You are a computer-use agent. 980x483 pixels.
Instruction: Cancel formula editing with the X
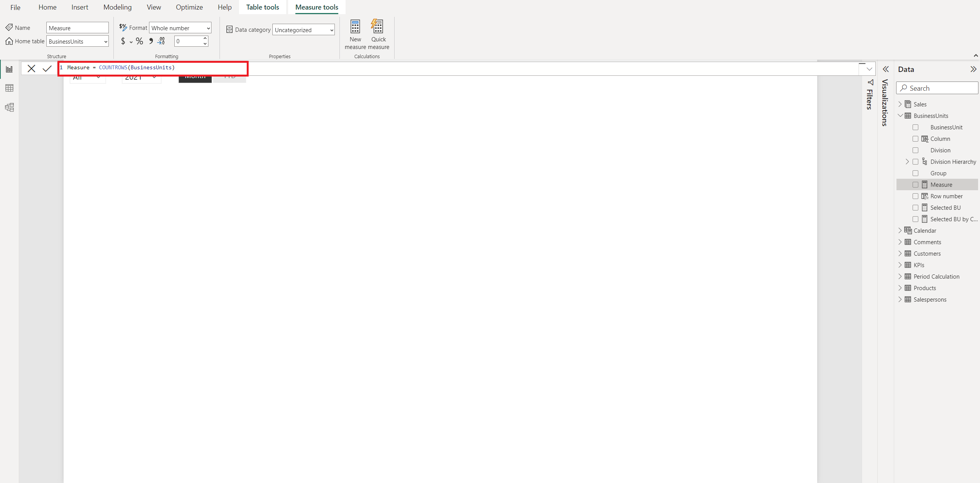31,68
